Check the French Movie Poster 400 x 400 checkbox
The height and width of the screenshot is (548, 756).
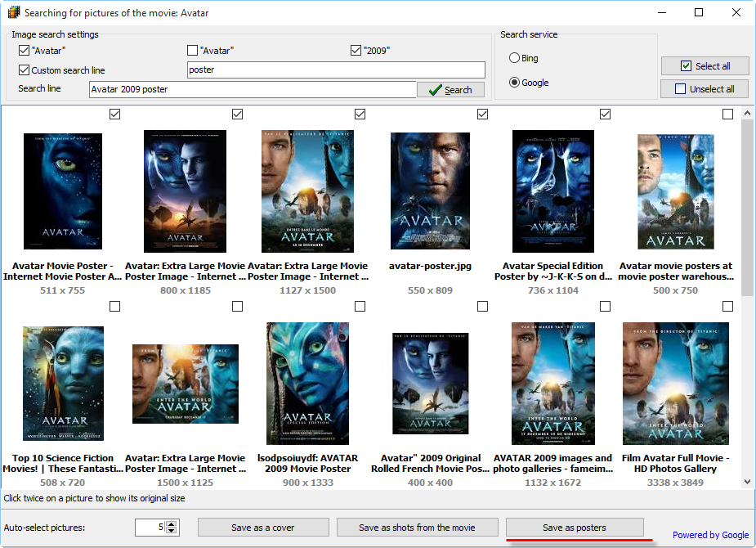tap(483, 307)
